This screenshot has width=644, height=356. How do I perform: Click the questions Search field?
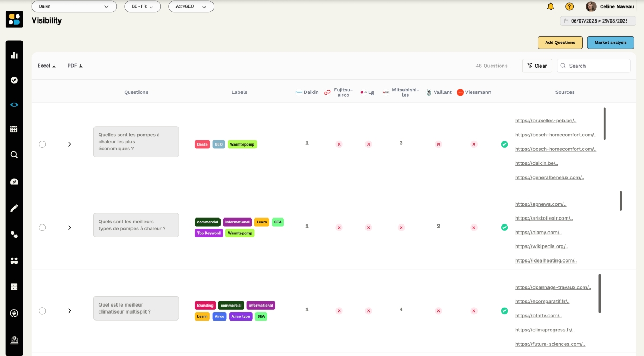(596, 66)
